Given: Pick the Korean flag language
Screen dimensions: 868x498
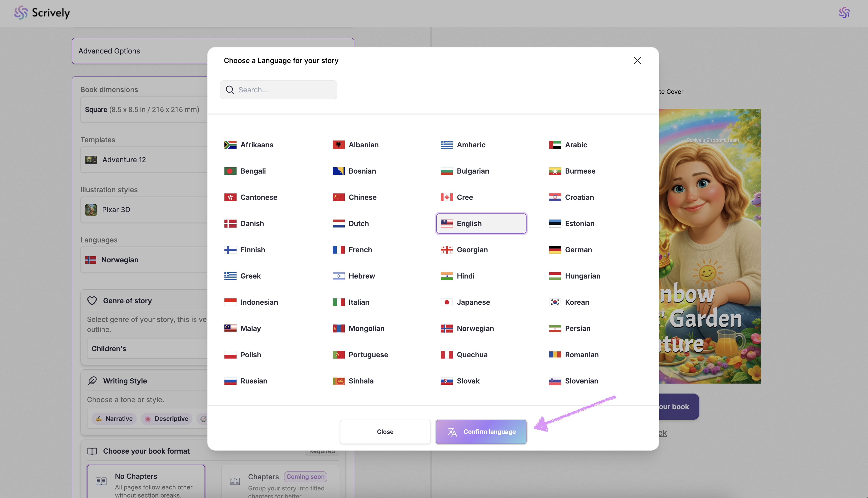Looking at the screenshot, I should [555, 302].
